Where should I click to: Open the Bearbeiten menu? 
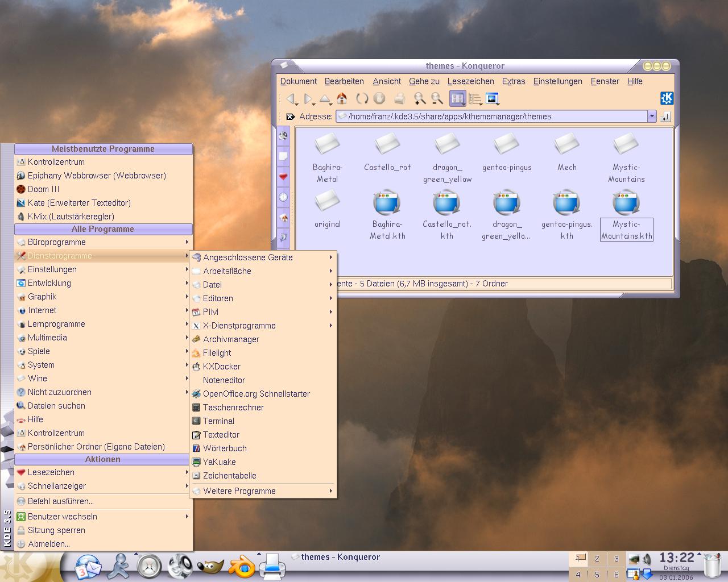(x=344, y=81)
